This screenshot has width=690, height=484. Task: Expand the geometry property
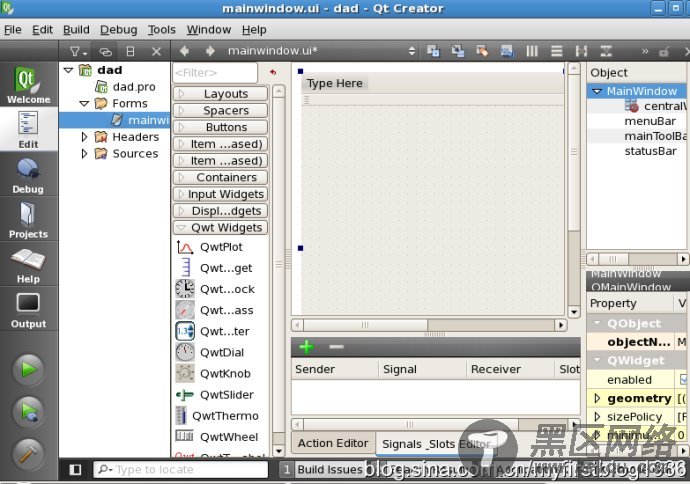pos(597,399)
